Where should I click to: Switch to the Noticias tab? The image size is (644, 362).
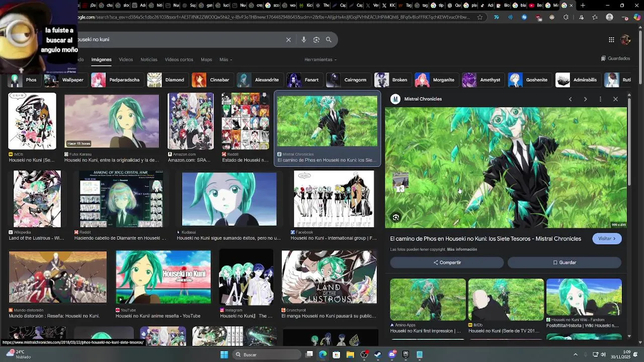point(149,59)
